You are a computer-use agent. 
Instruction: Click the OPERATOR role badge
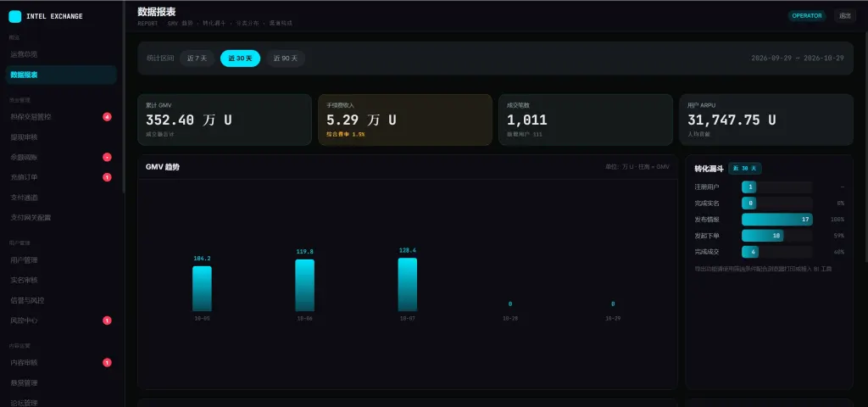coord(807,15)
